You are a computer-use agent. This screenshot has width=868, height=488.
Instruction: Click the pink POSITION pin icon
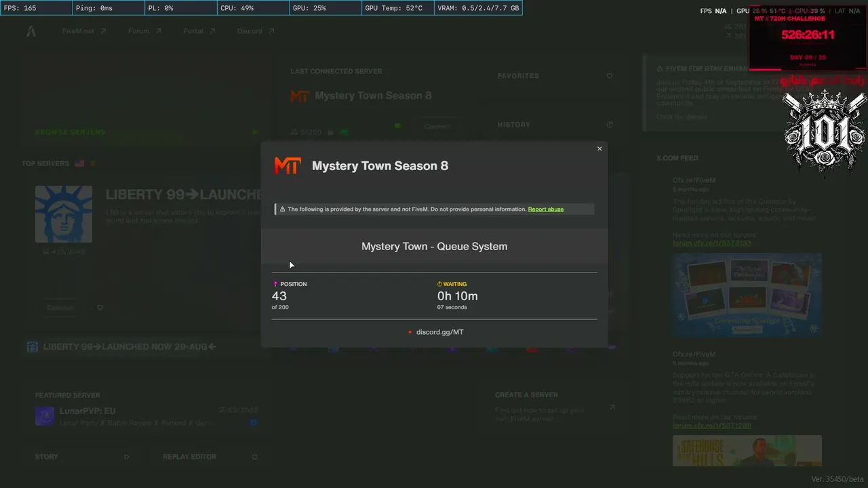275,284
